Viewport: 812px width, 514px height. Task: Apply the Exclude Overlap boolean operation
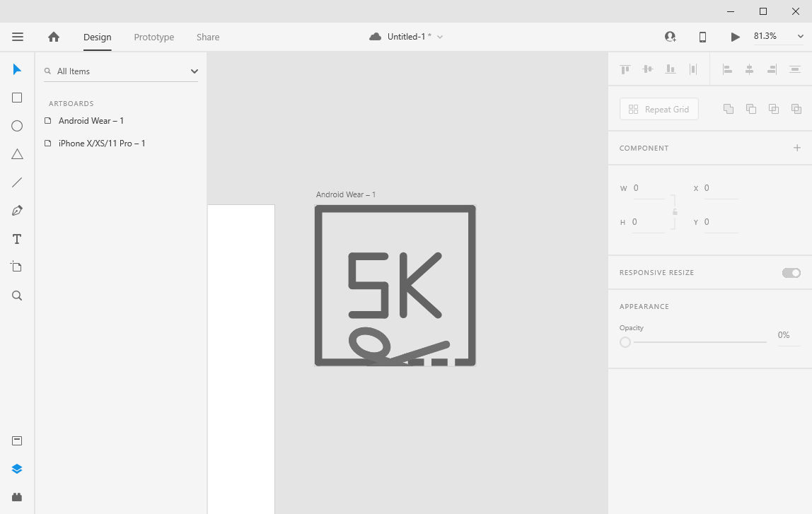point(796,109)
